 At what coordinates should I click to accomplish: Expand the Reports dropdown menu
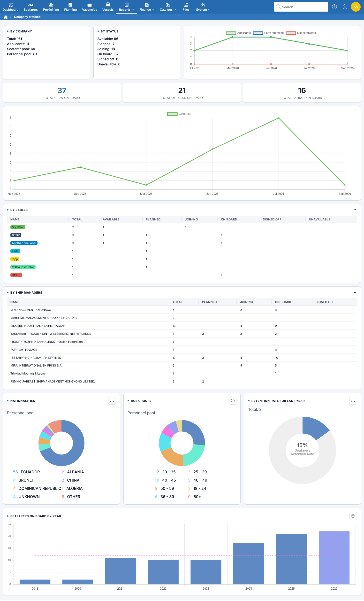126,7
